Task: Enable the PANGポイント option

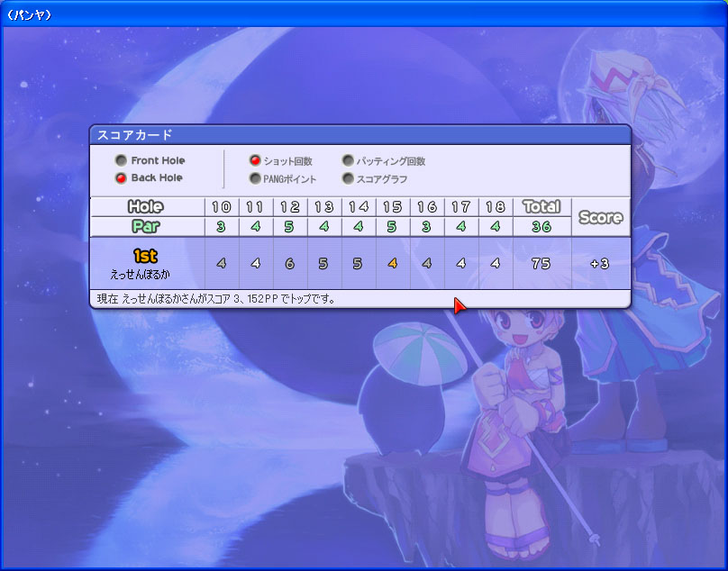Action: click(x=255, y=179)
